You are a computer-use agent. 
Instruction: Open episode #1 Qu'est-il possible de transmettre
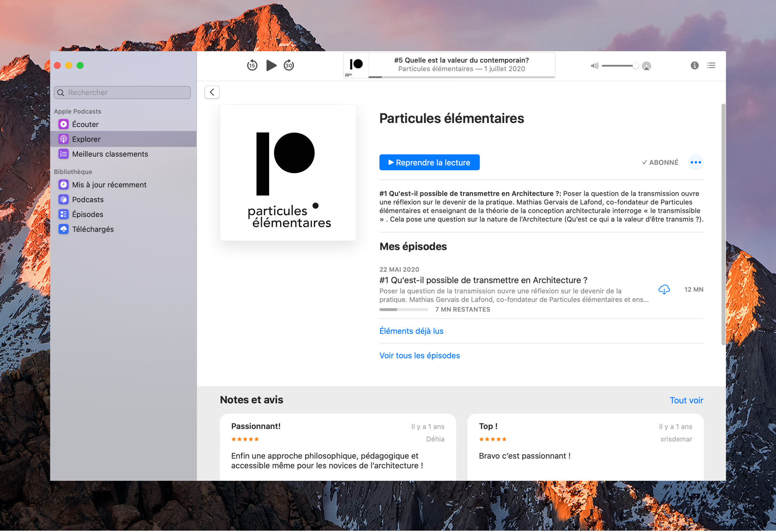[x=483, y=280]
